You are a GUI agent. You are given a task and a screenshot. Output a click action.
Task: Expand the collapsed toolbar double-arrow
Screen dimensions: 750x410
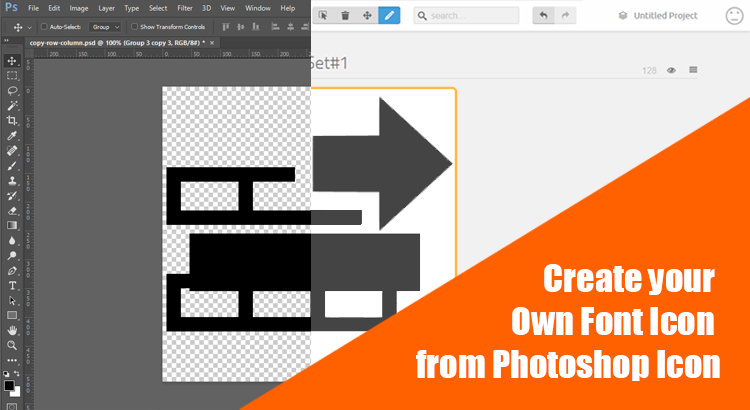[6, 41]
